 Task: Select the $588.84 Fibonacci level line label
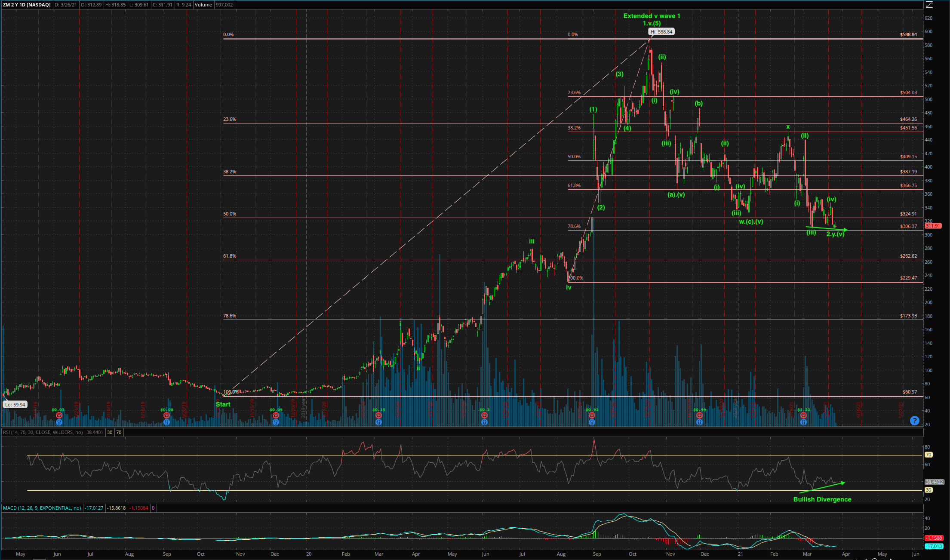pos(908,34)
